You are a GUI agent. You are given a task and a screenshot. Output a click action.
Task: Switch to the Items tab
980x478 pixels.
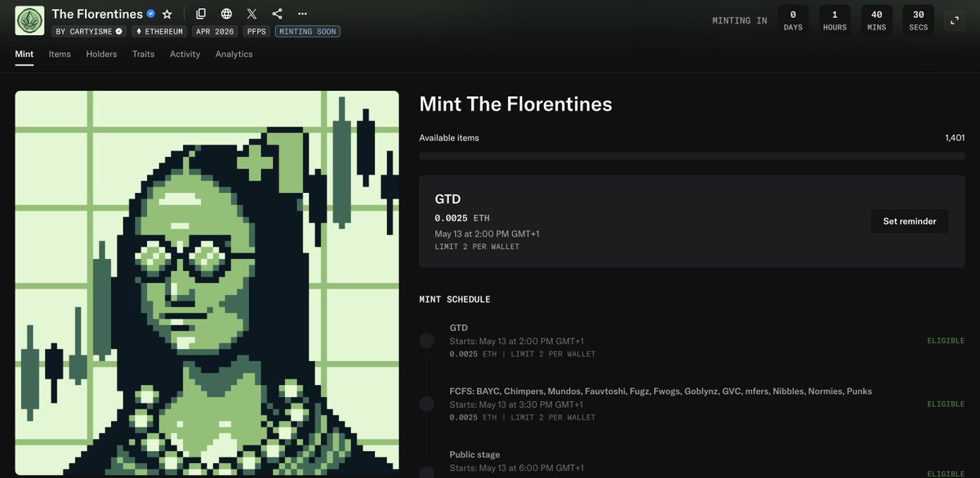pos(60,54)
